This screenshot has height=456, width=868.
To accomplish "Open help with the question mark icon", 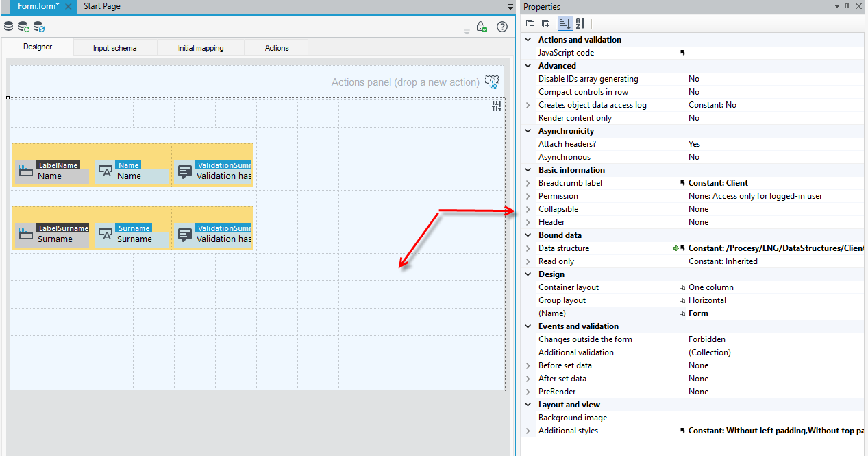I will tap(502, 27).
